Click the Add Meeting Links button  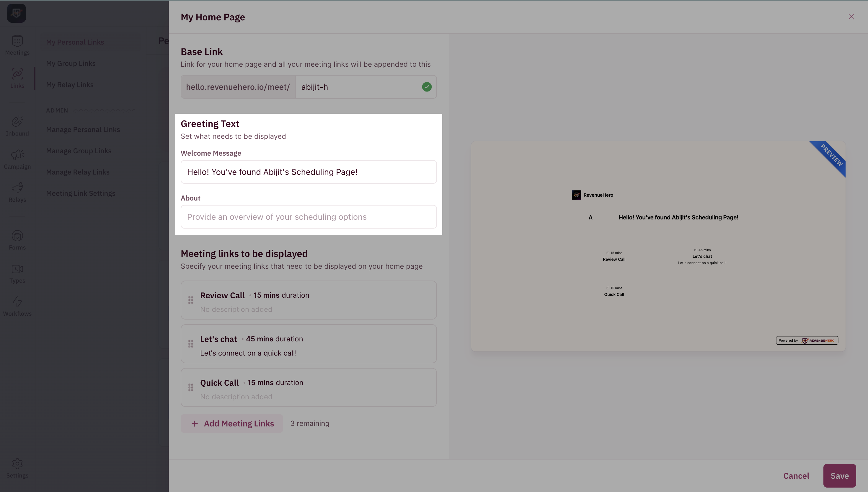coord(232,423)
